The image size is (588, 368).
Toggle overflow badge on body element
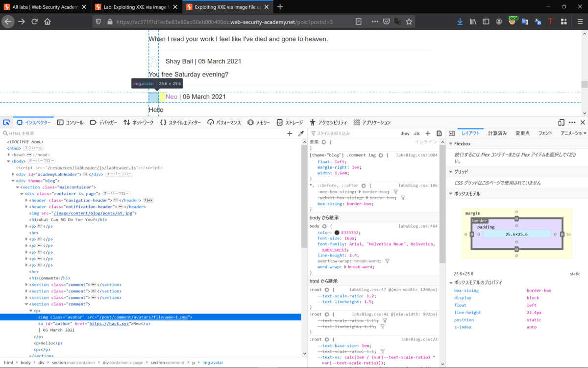[41, 161]
